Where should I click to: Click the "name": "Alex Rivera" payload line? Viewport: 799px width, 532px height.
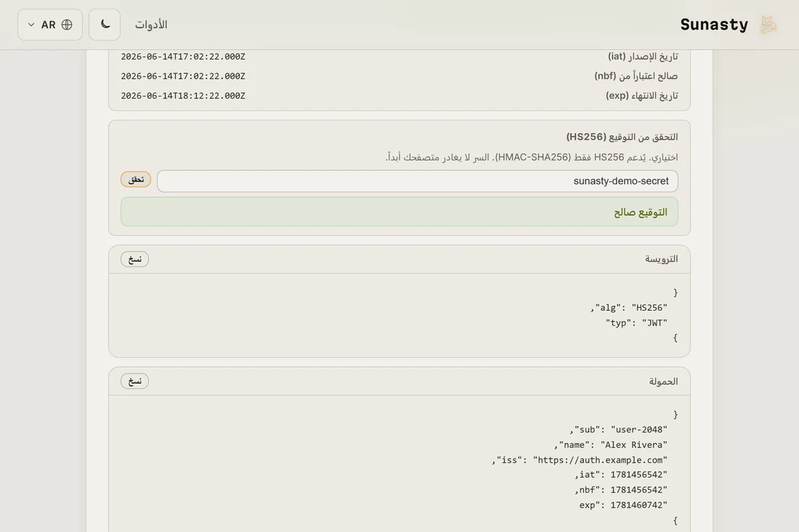click(x=610, y=445)
